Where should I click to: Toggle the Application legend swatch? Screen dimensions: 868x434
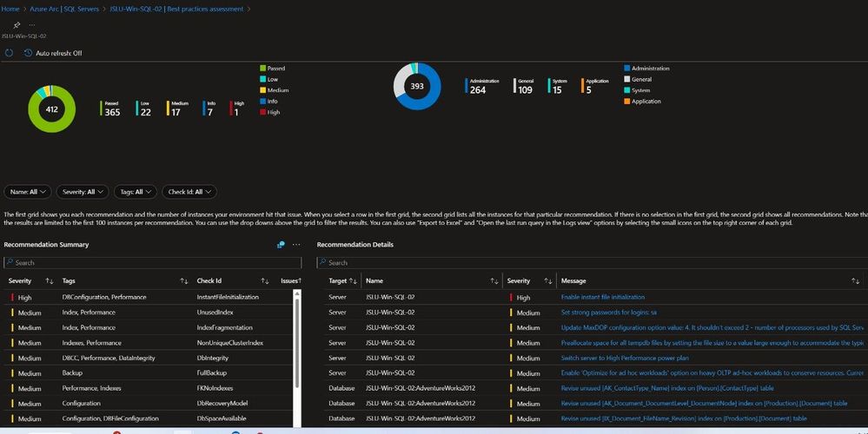click(x=626, y=102)
